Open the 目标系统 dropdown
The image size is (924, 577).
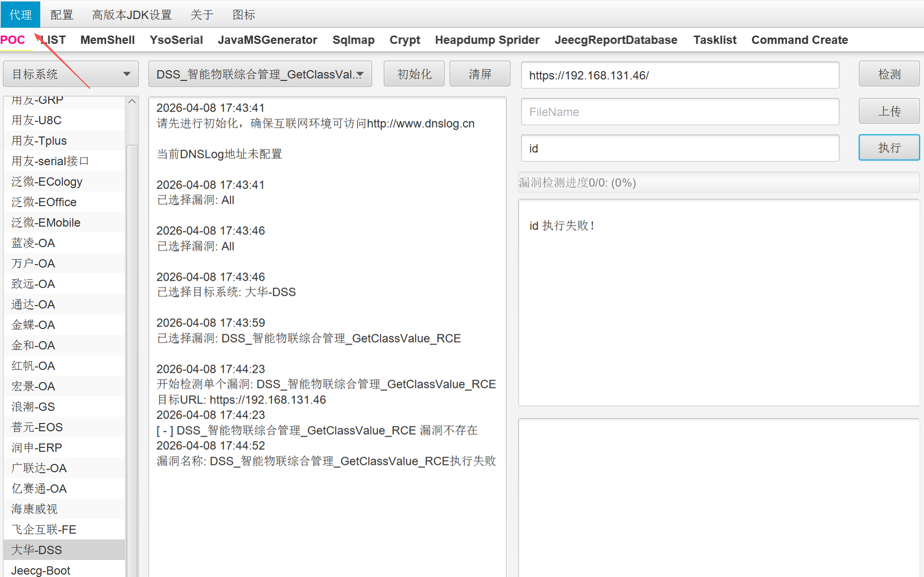point(71,74)
